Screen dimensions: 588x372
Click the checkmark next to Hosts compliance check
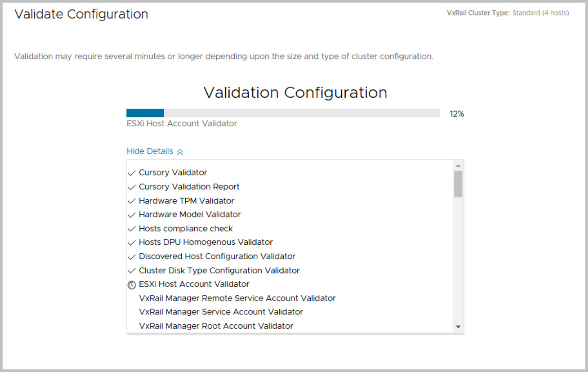(x=132, y=229)
